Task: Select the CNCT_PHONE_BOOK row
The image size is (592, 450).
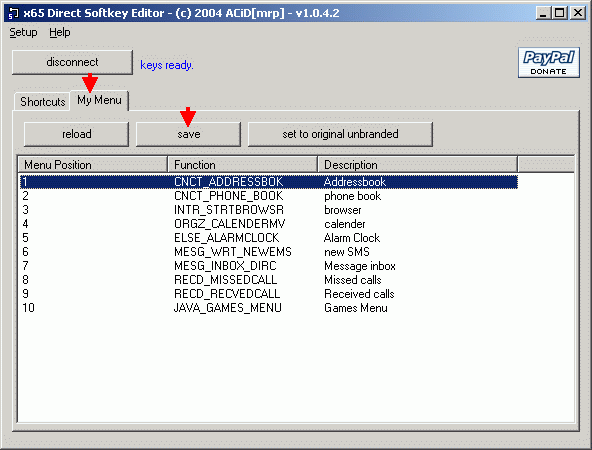Action: click(269, 196)
